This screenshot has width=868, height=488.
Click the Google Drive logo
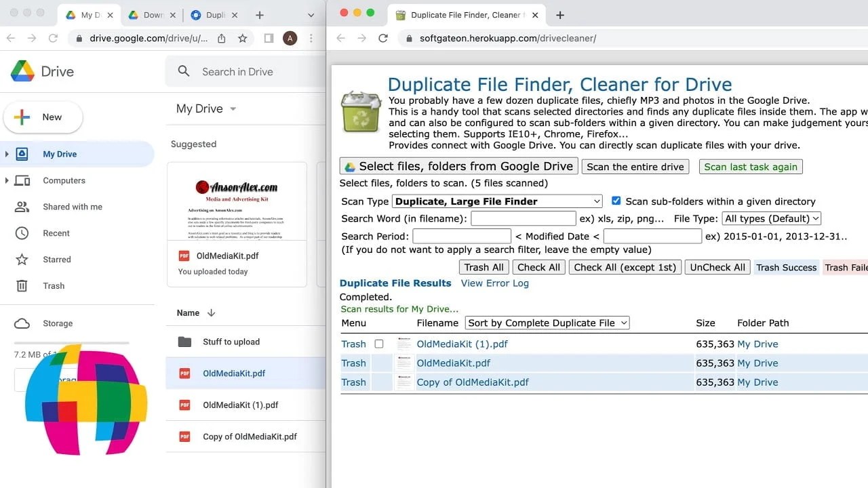click(22, 71)
